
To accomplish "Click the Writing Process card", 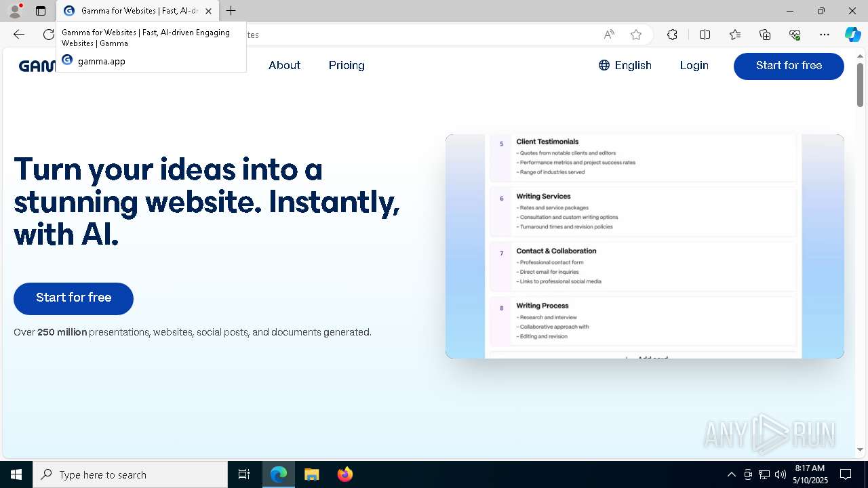I will (642, 321).
